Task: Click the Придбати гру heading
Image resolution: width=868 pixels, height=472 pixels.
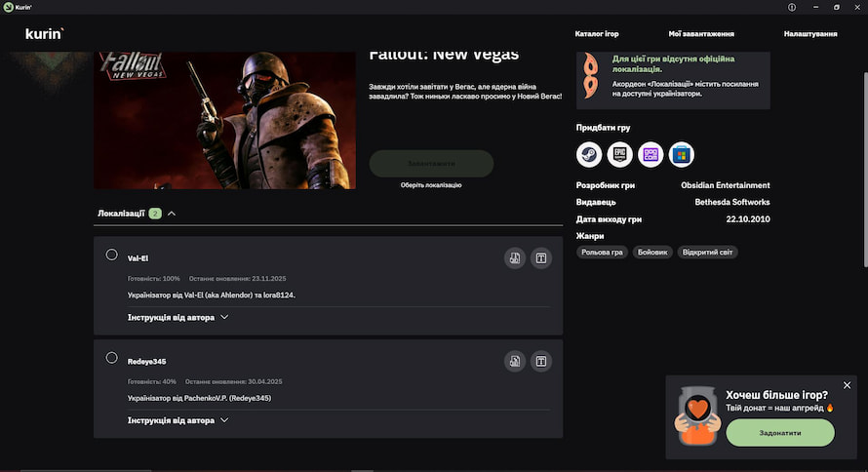Action: (x=603, y=128)
